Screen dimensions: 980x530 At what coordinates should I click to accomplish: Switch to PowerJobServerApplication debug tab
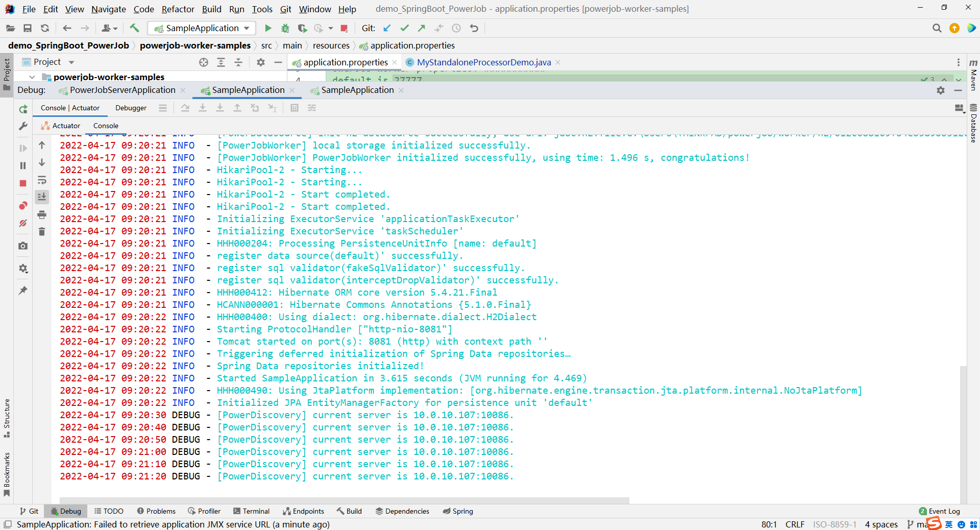122,90
